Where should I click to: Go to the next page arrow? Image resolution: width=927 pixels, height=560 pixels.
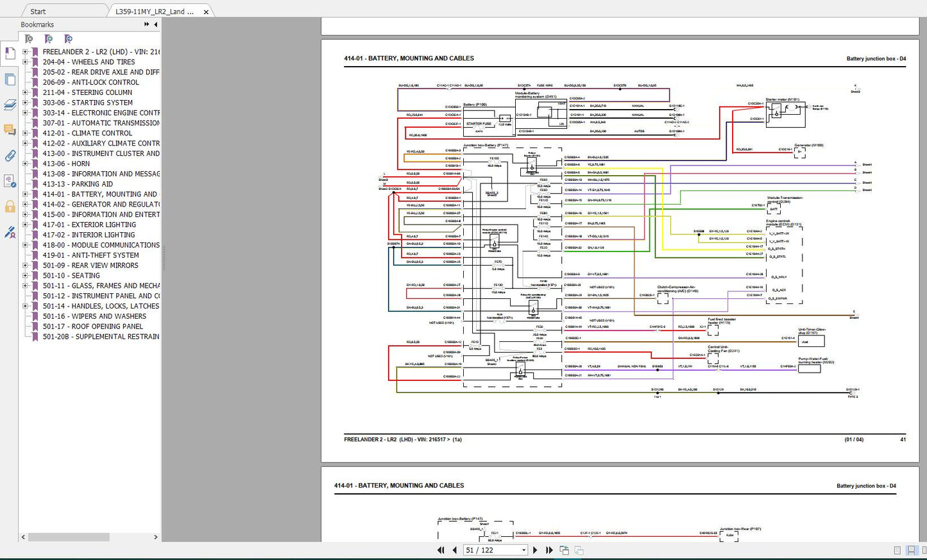point(535,550)
